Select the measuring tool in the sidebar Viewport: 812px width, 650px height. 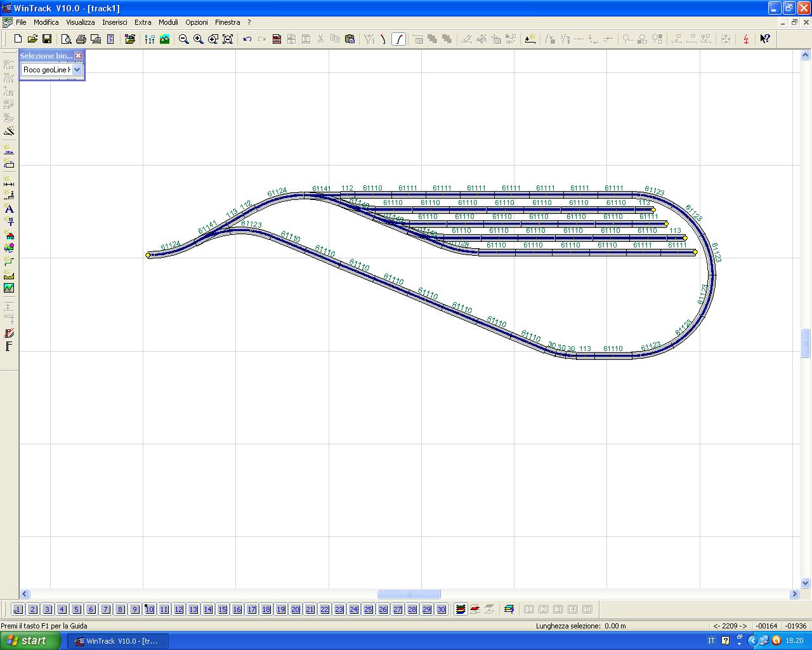(9, 184)
